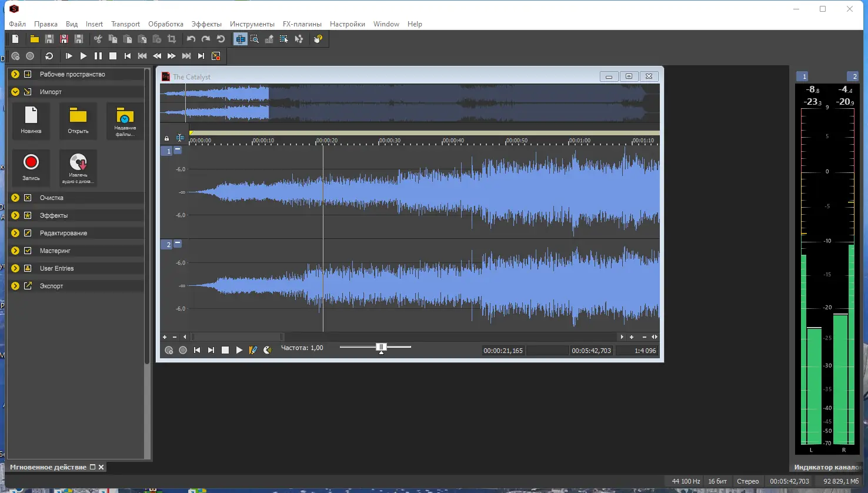Open the Недавние файлы tile

pyautogui.click(x=125, y=121)
